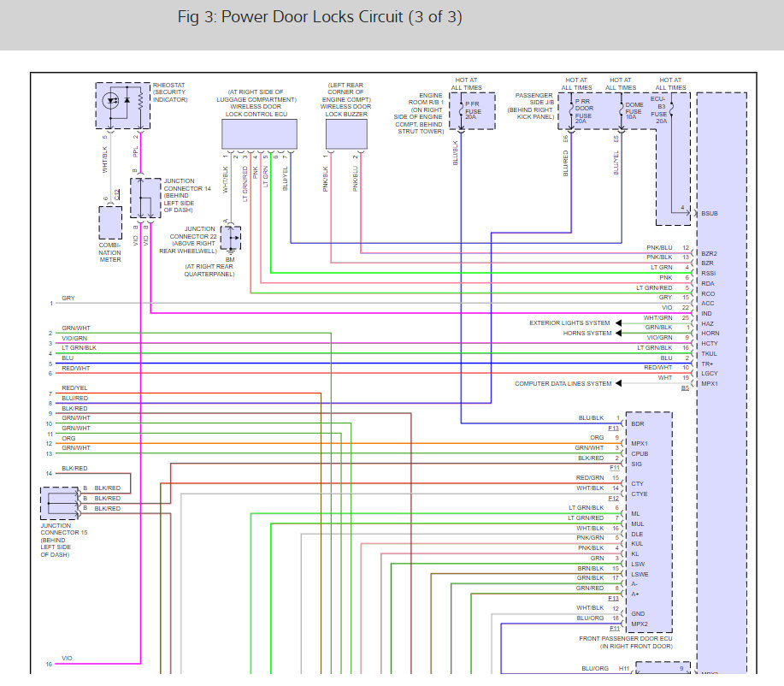Click the 'RHEOSTAT (SECURITY INDICATOR)' label
Viewport: 784px width, 686px height.
170,92
